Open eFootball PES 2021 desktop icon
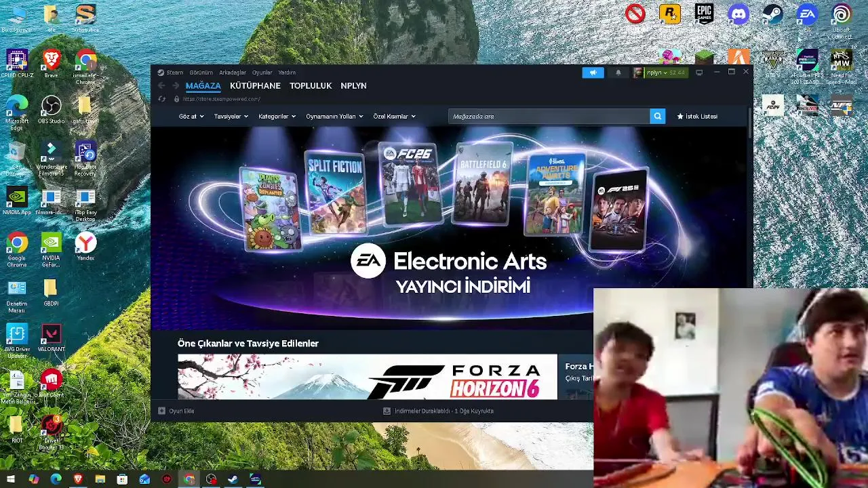Viewport: 868px width, 488px height. click(807, 66)
